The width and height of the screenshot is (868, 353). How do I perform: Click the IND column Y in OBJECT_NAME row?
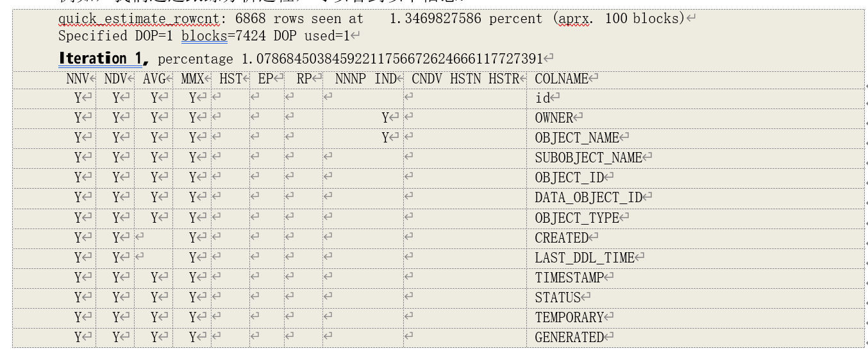tap(385, 138)
